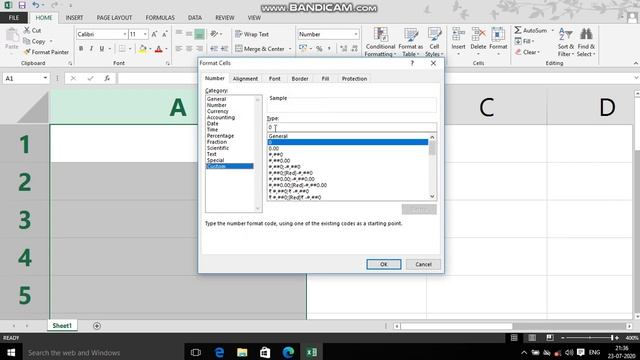Click the Format Cells help question mark
Viewport: 640px width, 360px height.
412,63
